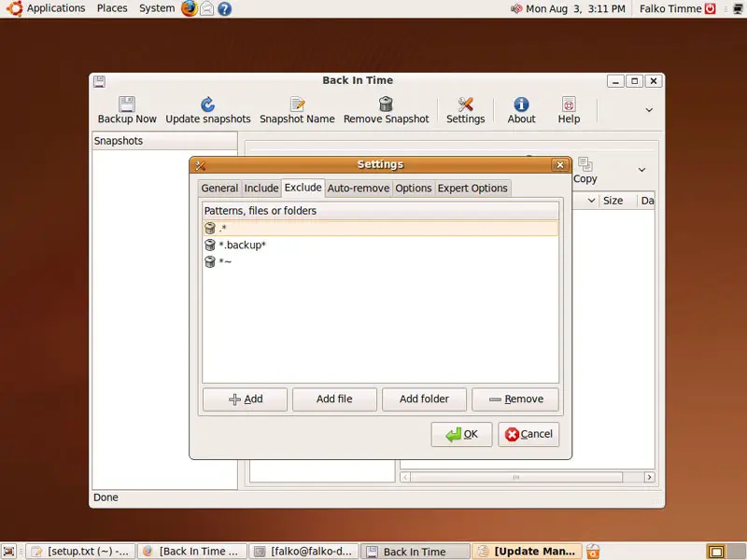Confirm settings with the OK button

[x=461, y=434]
